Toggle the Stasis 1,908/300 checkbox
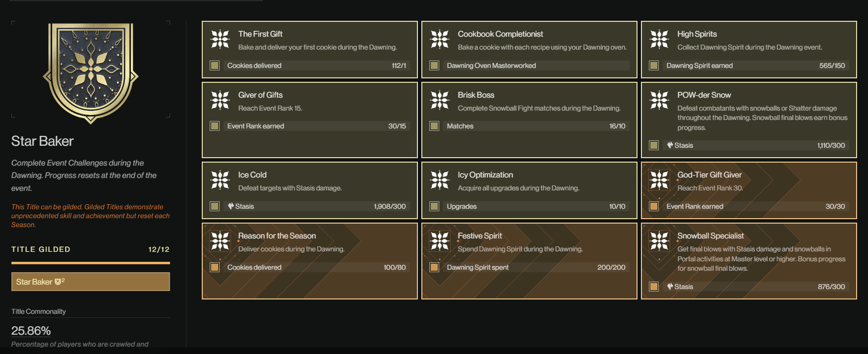 pos(215,206)
